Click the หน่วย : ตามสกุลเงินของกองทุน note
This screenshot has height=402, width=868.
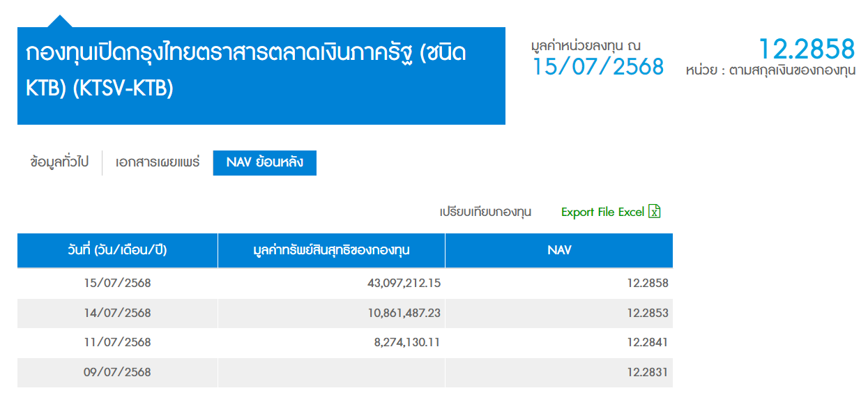click(x=770, y=70)
